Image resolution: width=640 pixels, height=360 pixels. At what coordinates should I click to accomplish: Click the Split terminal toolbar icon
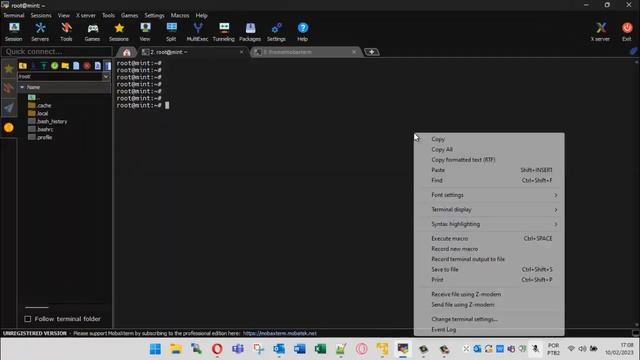coord(171,32)
